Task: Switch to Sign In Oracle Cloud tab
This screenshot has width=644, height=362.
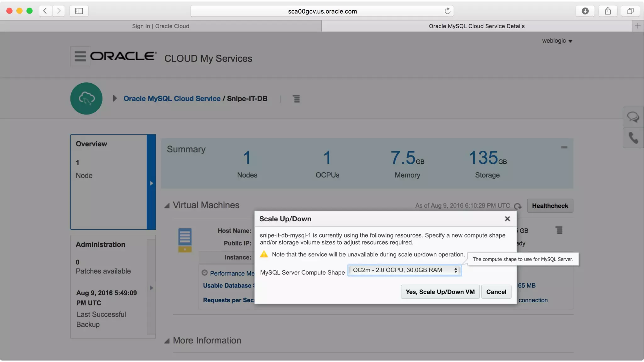Action: pyautogui.click(x=160, y=26)
